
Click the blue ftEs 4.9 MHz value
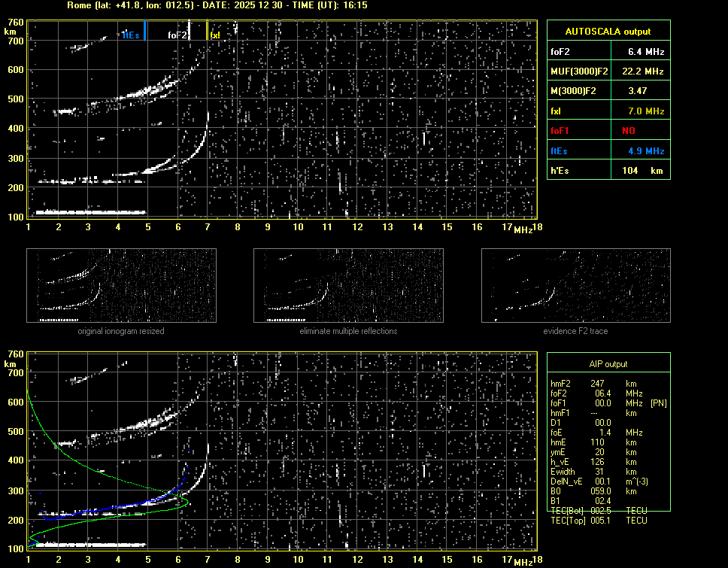pos(646,151)
